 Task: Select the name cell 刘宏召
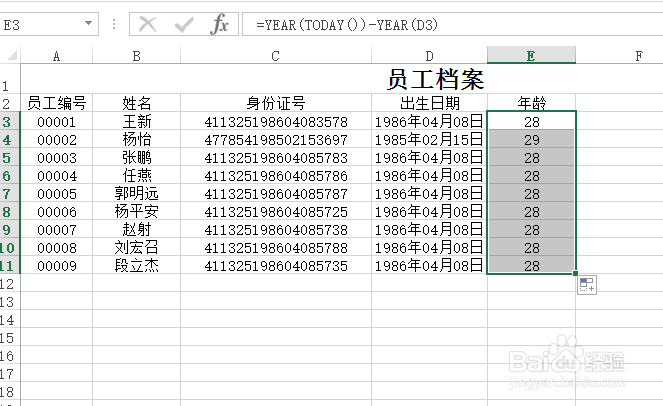point(137,247)
